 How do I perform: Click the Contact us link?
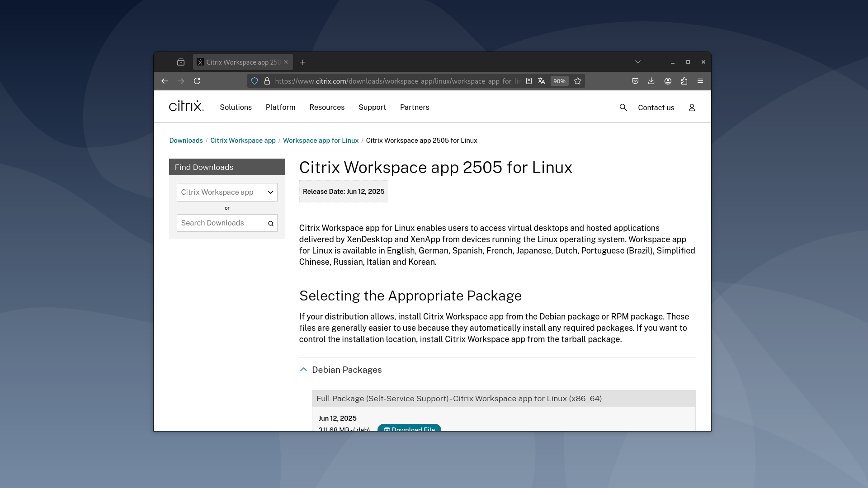click(x=656, y=108)
